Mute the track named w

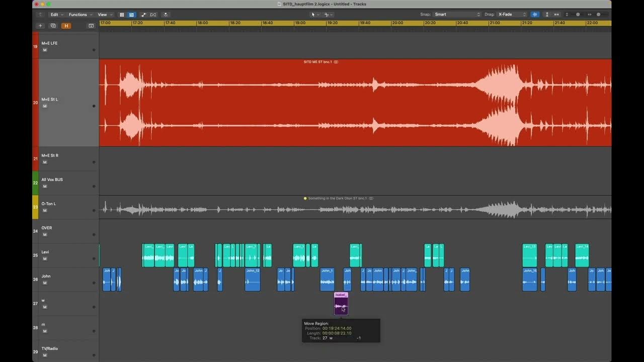[x=44, y=307]
